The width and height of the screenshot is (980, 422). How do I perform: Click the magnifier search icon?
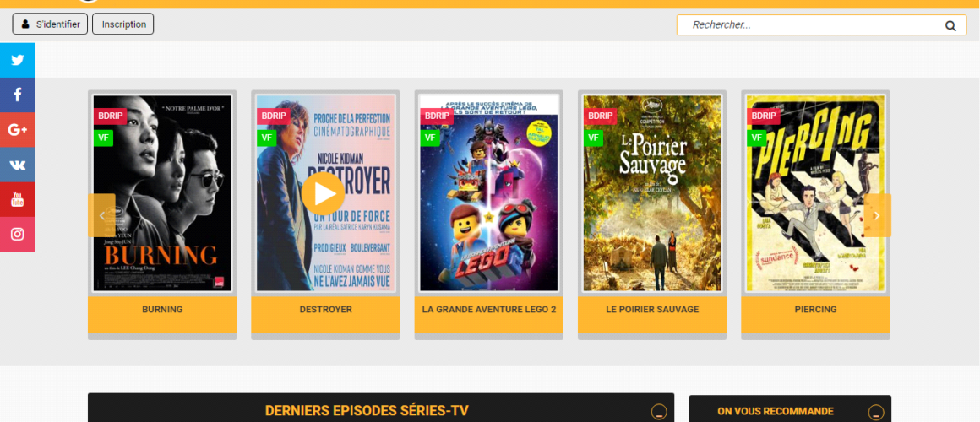[x=950, y=25]
